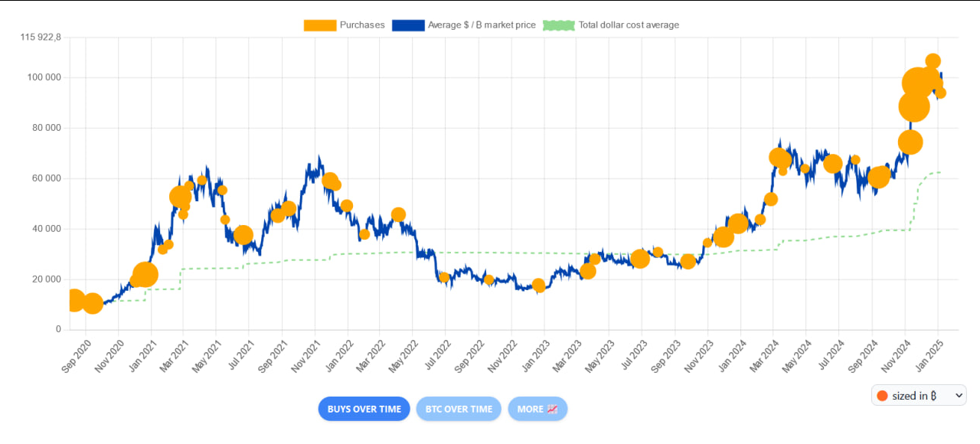Viewport: 980px width, 444px height.
Task: Select the purchase bubble at Jul 2022
Action: [x=444, y=277]
